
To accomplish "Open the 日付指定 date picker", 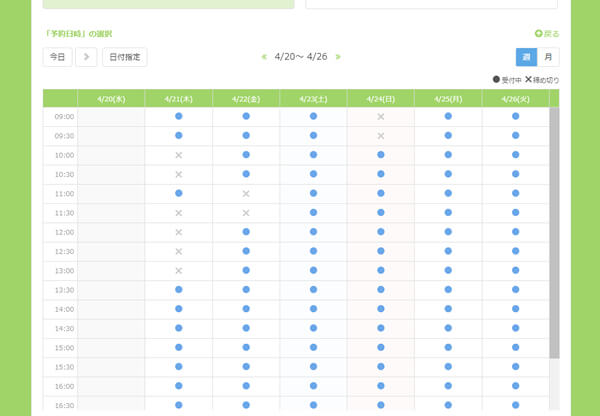I will coord(124,57).
